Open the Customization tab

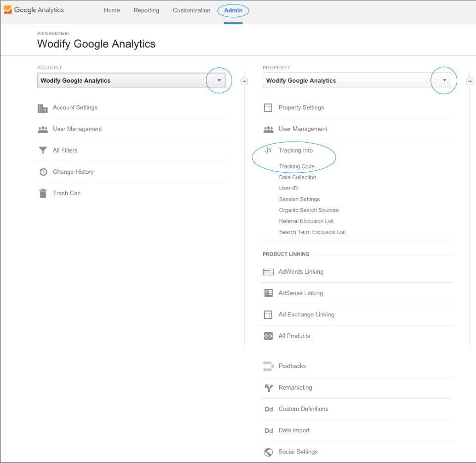pyautogui.click(x=191, y=10)
